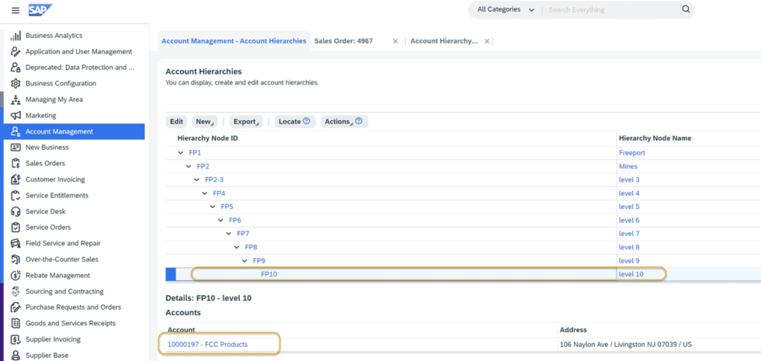This screenshot has height=361, width=761.
Task: Collapse the FP6 hierarchy node
Action: click(221, 220)
